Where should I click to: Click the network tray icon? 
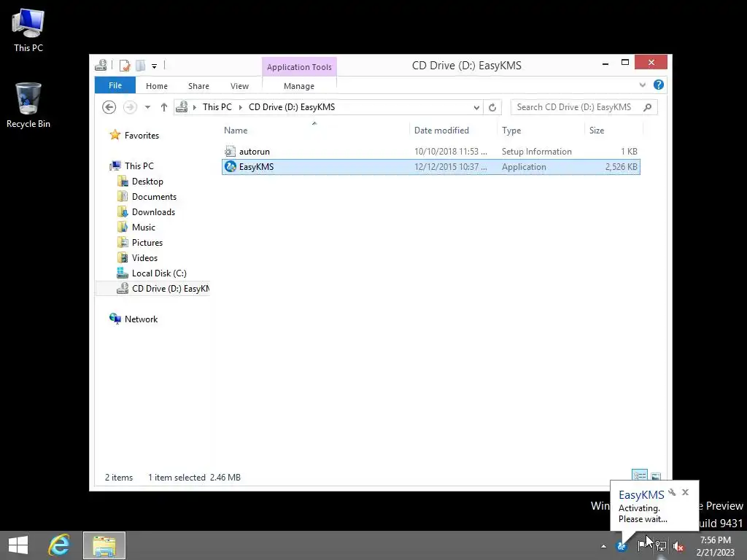click(661, 545)
